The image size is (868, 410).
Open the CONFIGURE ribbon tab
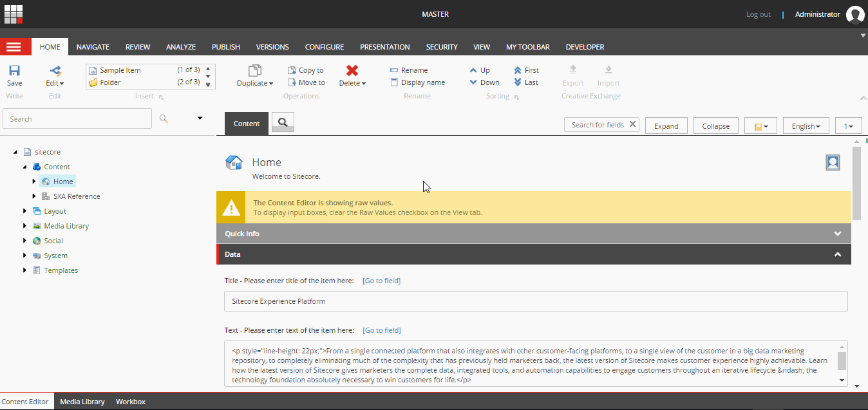click(325, 47)
